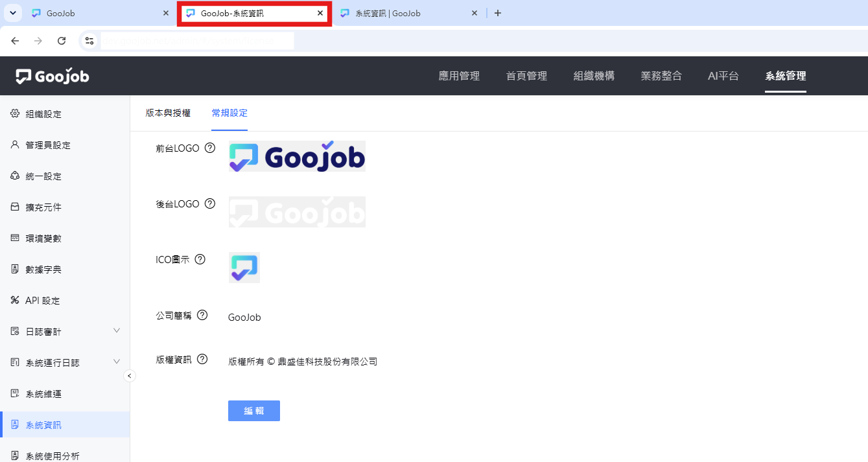Click the 系統運行日誌 sidebar icon
Viewport: 868px width, 462px height.
(x=15, y=363)
